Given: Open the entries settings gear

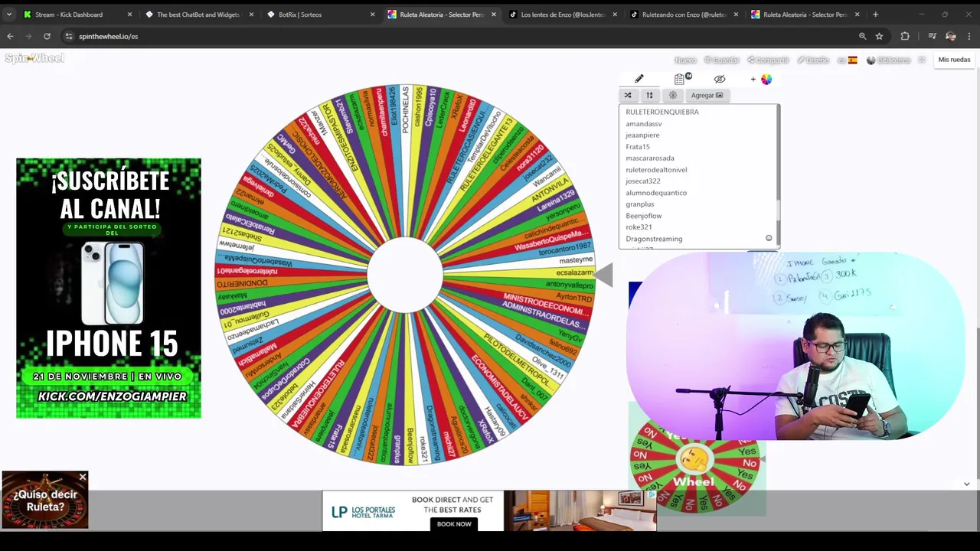Looking at the screenshot, I should tap(673, 95).
